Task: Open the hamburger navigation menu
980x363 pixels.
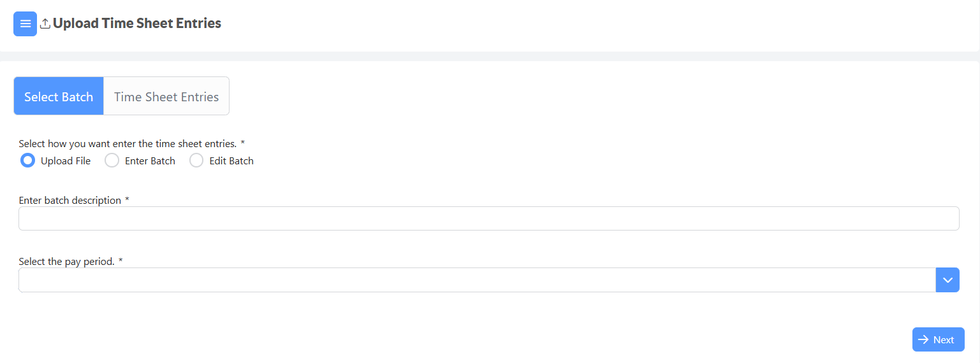Action: pyautogui.click(x=25, y=24)
